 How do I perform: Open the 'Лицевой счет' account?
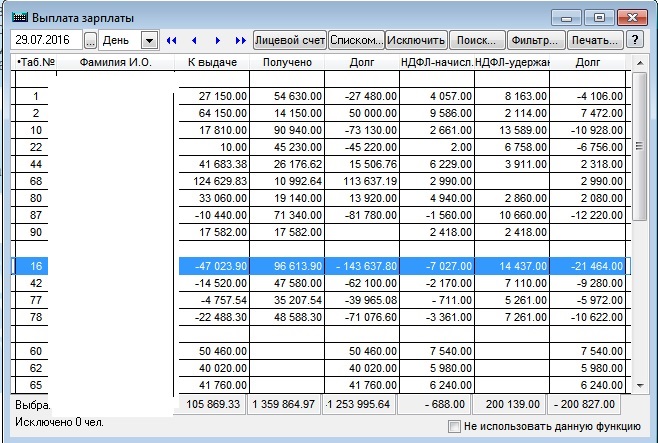tap(290, 41)
